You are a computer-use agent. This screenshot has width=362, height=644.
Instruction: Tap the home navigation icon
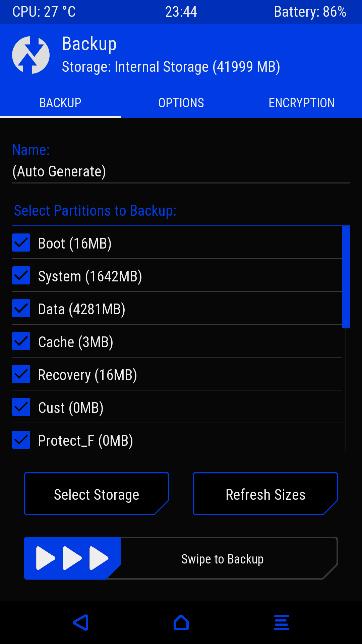(x=181, y=623)
